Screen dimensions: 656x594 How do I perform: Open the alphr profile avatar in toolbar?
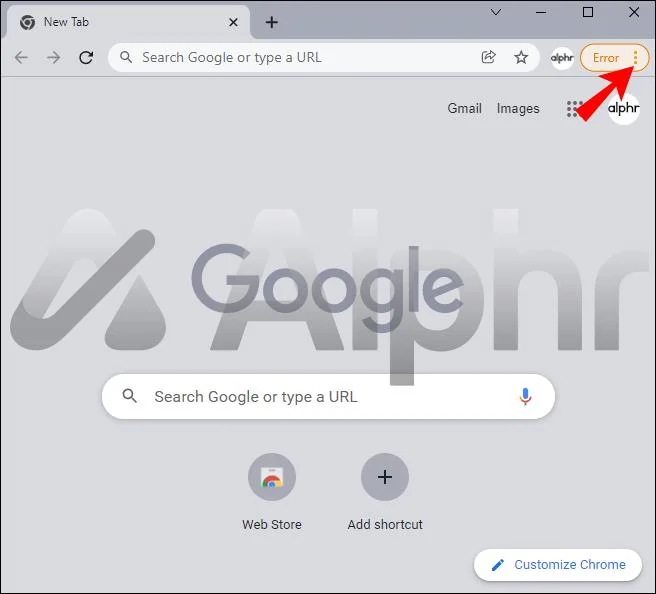(562, 58)
